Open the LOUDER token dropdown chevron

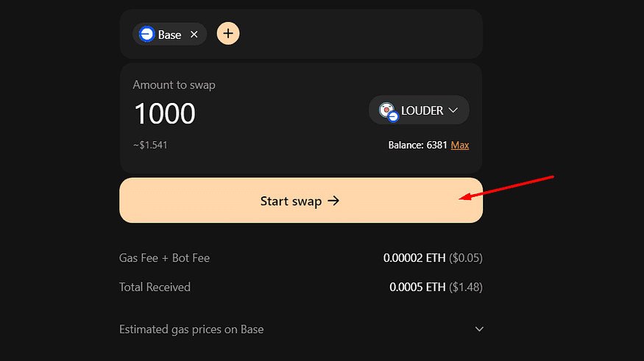point(453,110)
